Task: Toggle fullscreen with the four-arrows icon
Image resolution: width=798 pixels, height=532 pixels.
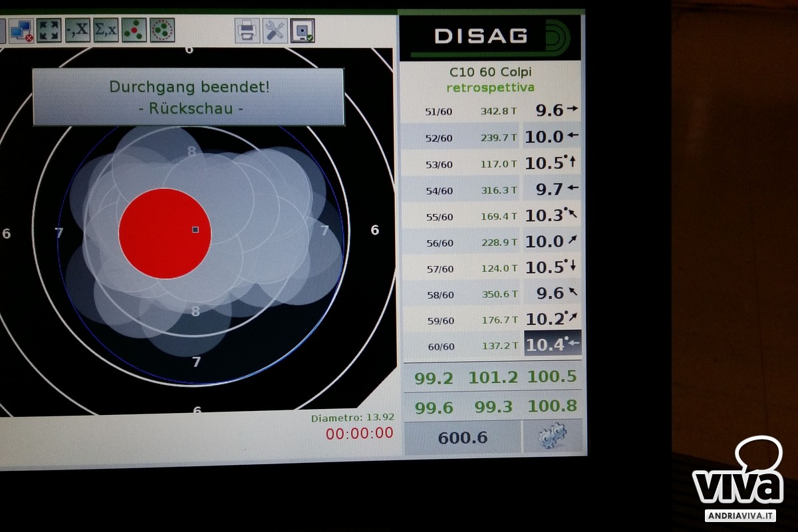Action: pos(49,31)
